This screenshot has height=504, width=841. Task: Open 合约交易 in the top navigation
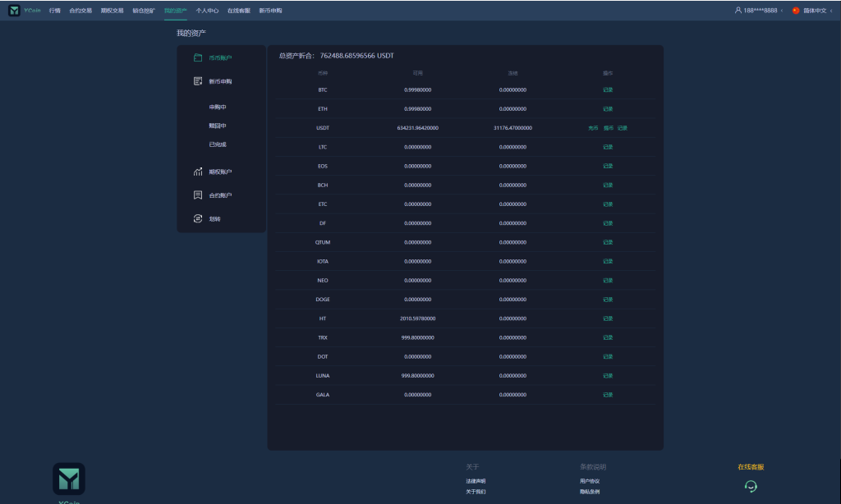[80, 11]
